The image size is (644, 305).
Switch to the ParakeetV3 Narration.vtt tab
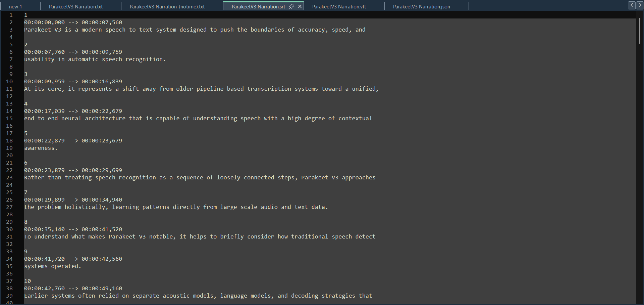click(x=339, y=6)
